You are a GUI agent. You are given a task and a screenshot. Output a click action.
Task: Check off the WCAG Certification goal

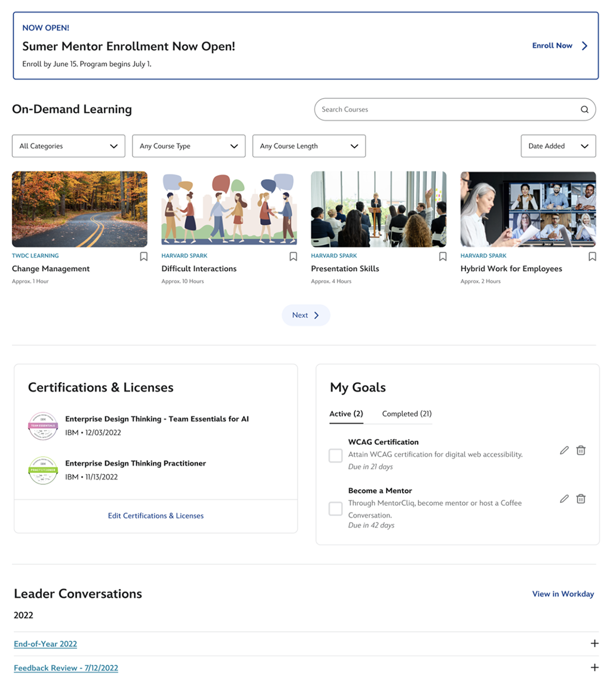(x=336, y=456)
